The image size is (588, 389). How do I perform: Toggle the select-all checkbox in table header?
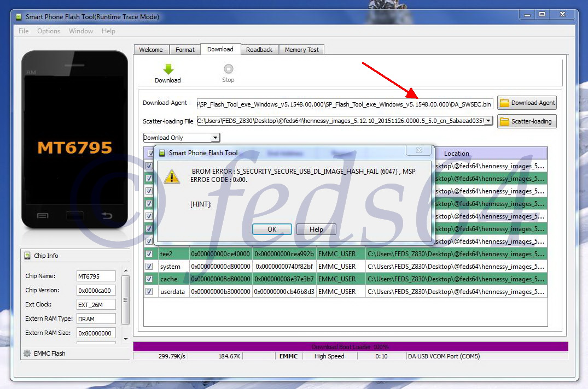coord(150,153)
